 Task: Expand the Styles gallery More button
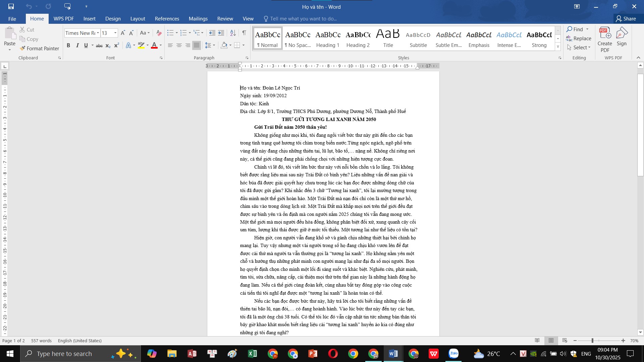558,47
